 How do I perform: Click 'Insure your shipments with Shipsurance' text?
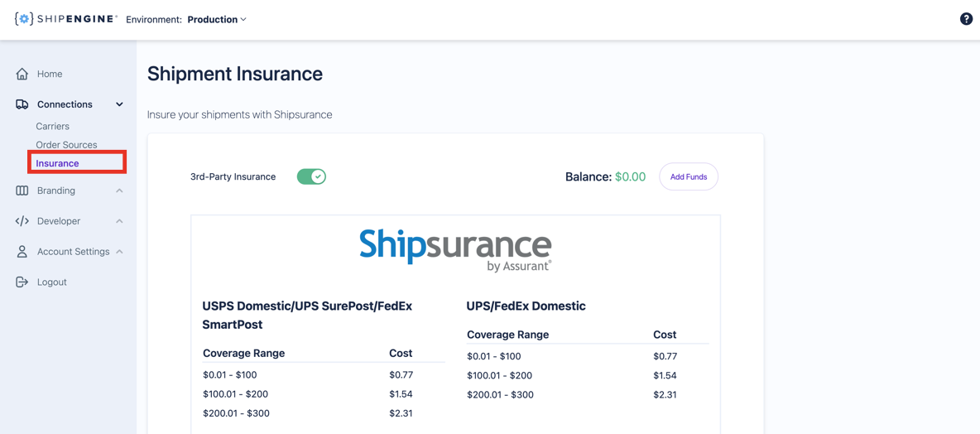pyautogui.click(x=239, y=115)
